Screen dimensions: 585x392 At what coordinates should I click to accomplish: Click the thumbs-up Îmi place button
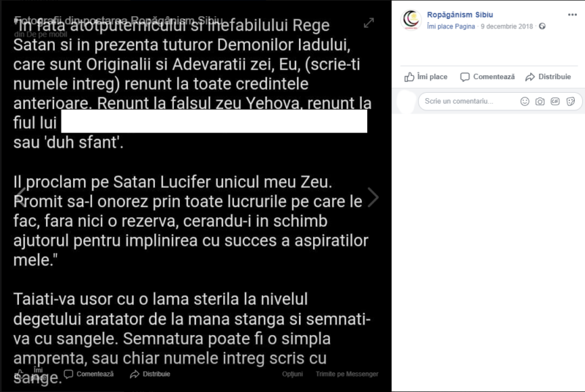(x=426, y=77)
